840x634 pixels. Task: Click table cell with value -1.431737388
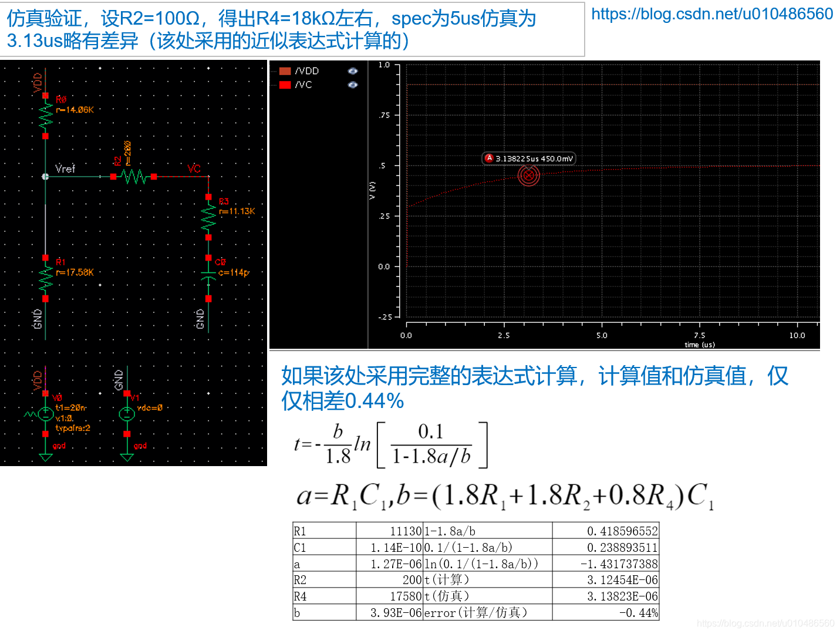pyautogui.click(x=606, y=564)
